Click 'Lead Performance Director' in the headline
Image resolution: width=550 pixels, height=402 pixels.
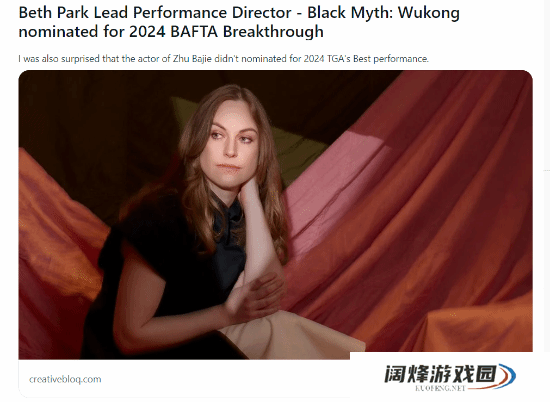[x=193, y=13]
